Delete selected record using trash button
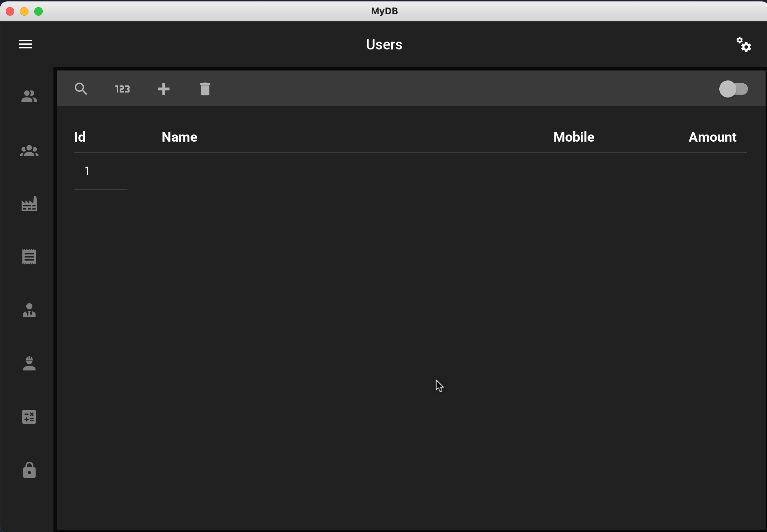Image resolution: width=767 pixels, height=532 pixels. 205,89
